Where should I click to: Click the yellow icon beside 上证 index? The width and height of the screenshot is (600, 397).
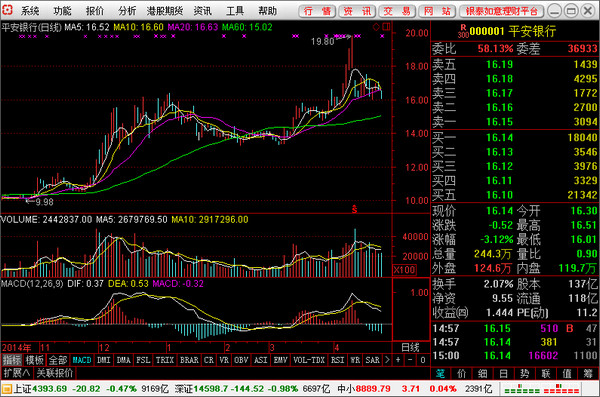pyautogui.click(x=7, y=389)
